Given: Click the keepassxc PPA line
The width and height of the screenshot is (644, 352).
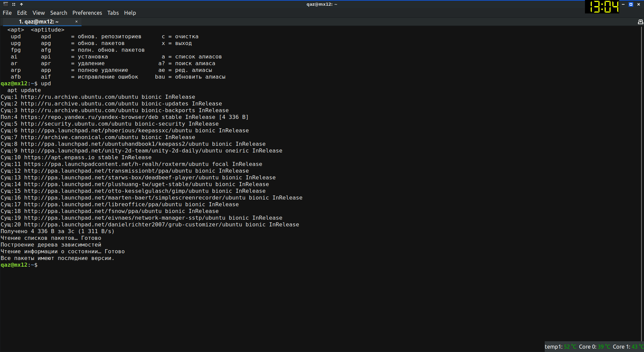Looking at the screenshot, I should point(125,130).
